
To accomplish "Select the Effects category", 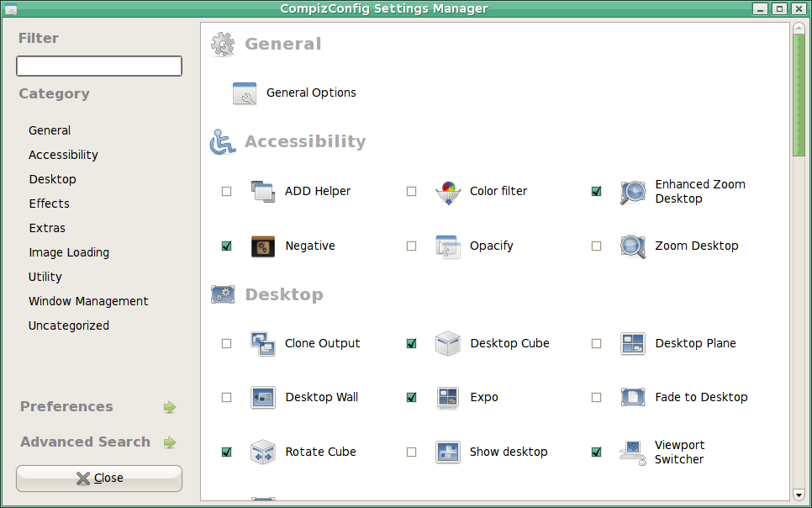I will [50, 204].
